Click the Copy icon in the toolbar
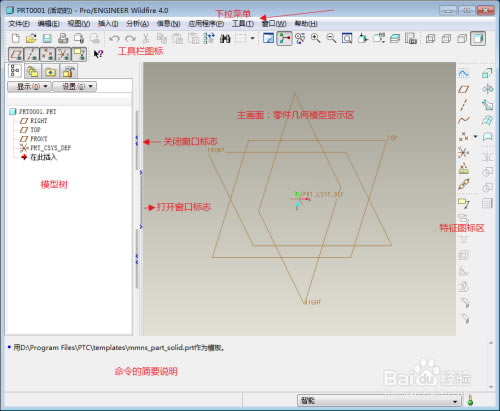Screen dimensions: 500x411 tap(162, 39)
